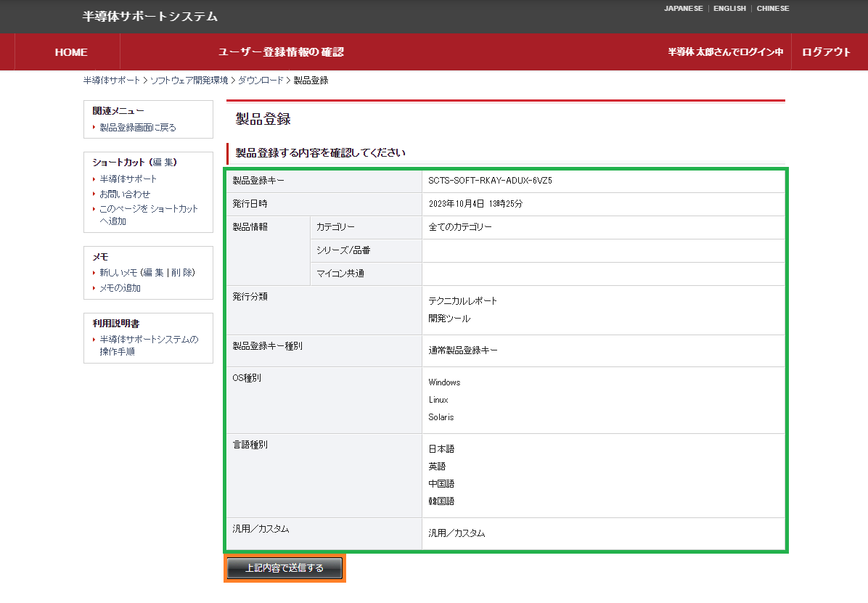Image resolution: width=868 pixels, height=603 pixels.
Task: Open 新しいメモ in memo section
Action: point(118,272)
